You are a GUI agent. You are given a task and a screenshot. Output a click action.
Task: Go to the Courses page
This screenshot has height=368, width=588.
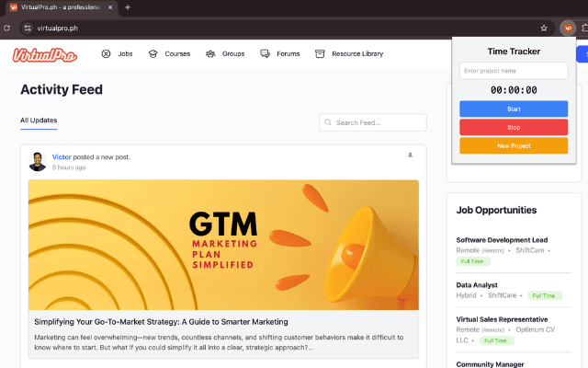pyautogui.click(x=169, y=54)
